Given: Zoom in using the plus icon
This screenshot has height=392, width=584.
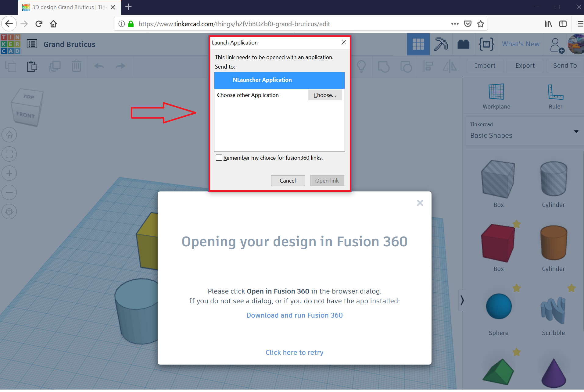Looking at the screenshot, I should click(9, 173).
